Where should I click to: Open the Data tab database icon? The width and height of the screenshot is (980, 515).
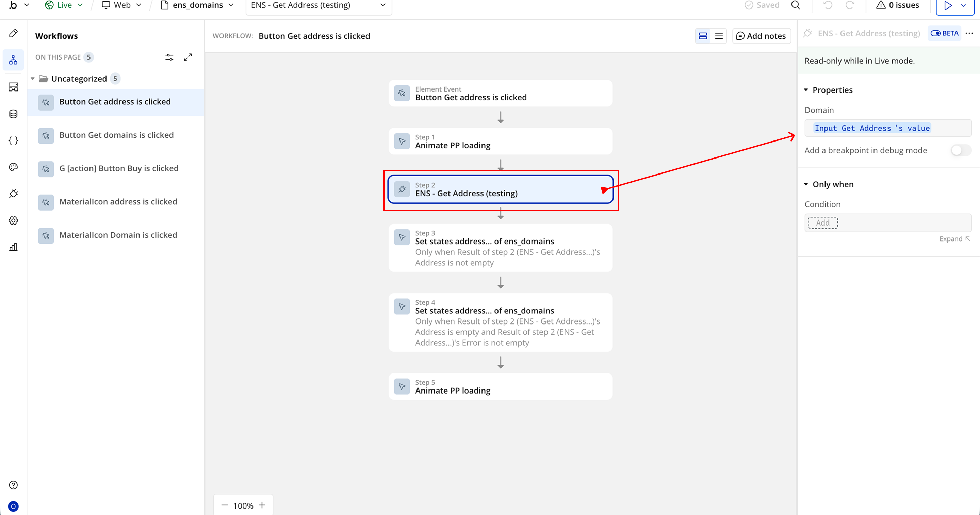[13, 114]
